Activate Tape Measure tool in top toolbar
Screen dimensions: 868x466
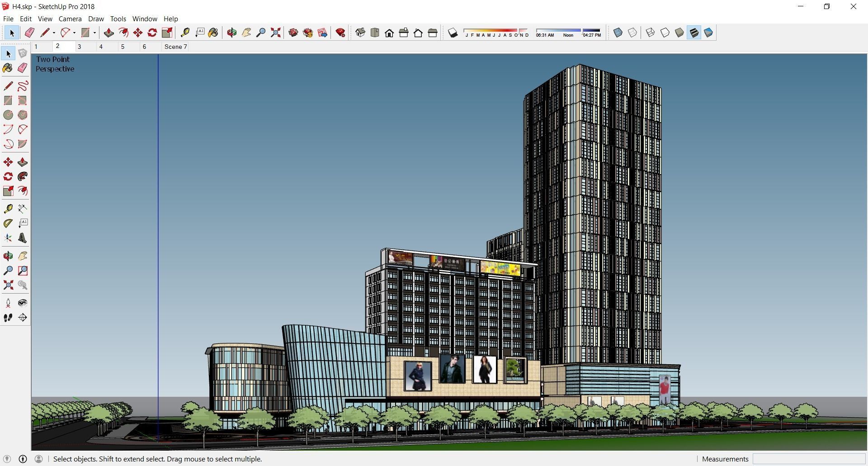click(185, 33)
